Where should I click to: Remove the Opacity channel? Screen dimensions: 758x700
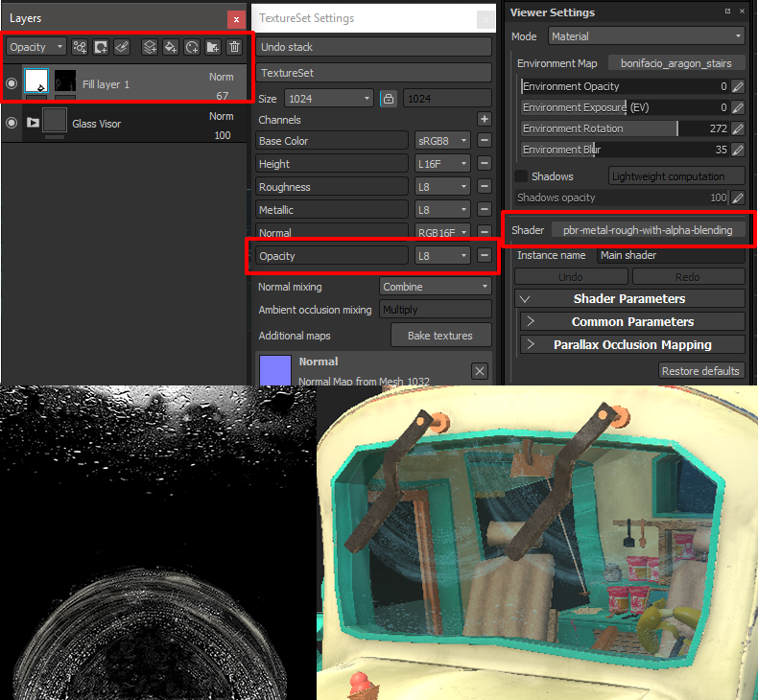click(x=485, y=255)
